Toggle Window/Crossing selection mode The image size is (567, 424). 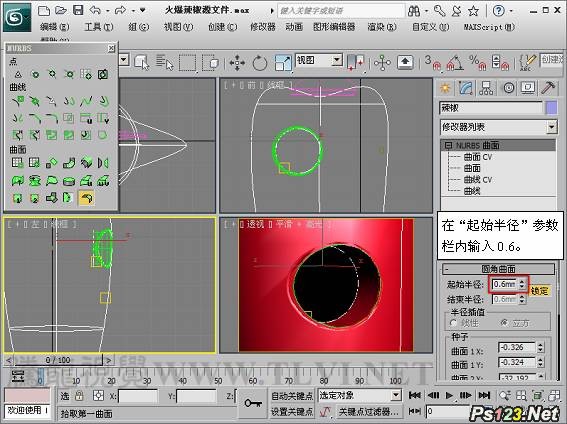point(210,63)
